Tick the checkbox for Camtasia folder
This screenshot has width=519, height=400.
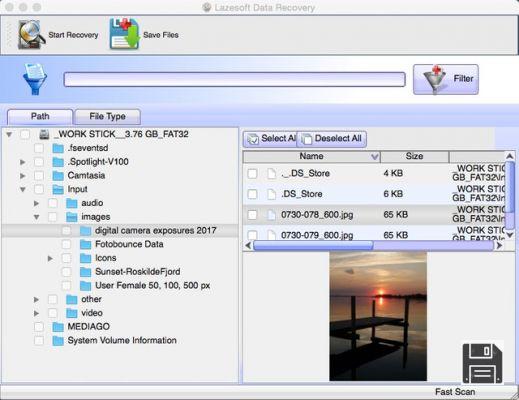[39, 176]
